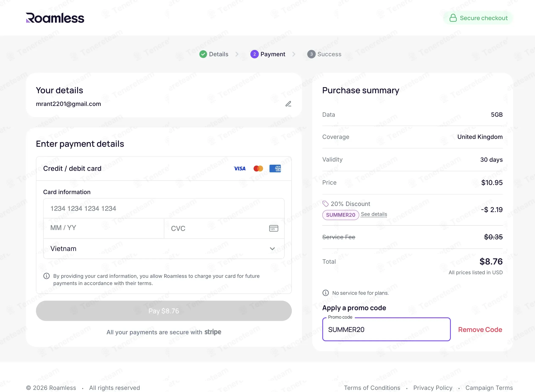Click the info icon next to No service fee

[x=325, y=293]
